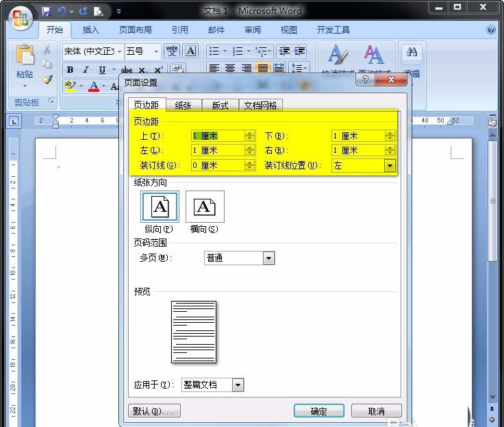Viewport: 504px width, 427px height.
Task: Click the 取消 button
Action: click(x=376, y=411)
